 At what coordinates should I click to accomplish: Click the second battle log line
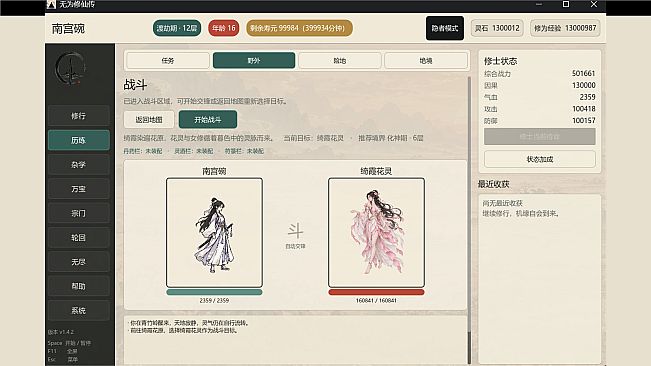click(184, 331)
